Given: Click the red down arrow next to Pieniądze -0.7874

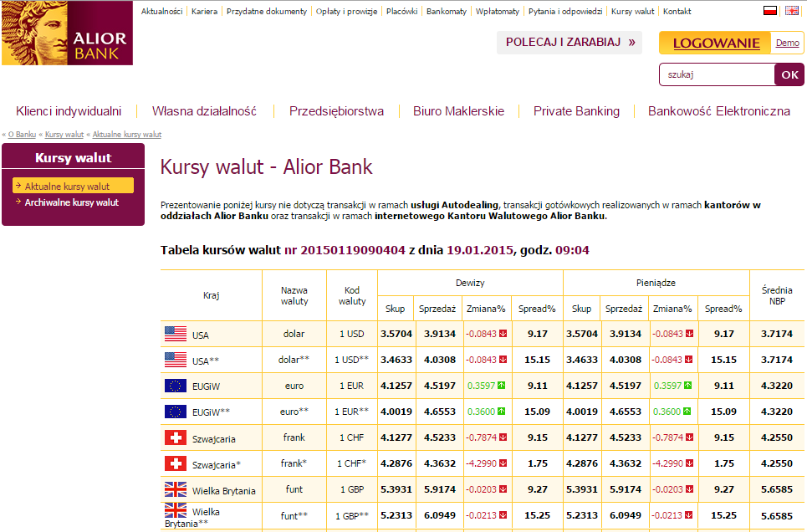Looking at the screenshot, I should [689, 437].
